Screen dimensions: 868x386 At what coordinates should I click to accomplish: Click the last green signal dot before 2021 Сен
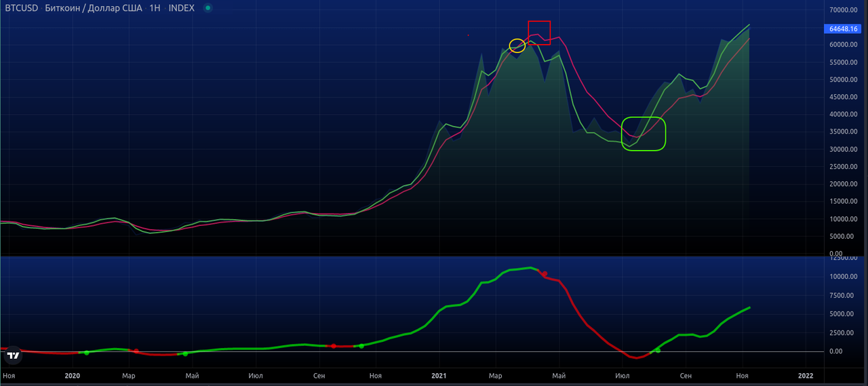[x=658, y=350]
